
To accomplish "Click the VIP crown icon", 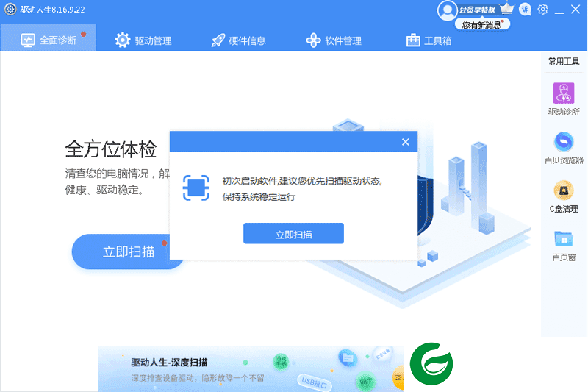I will (507, 8).
